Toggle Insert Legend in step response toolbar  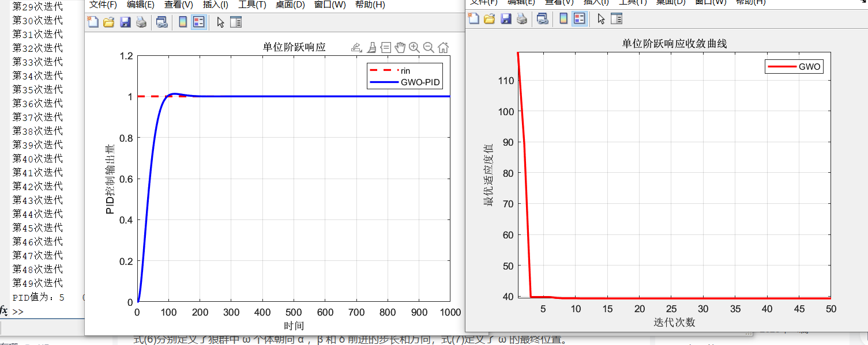[198, 22]
